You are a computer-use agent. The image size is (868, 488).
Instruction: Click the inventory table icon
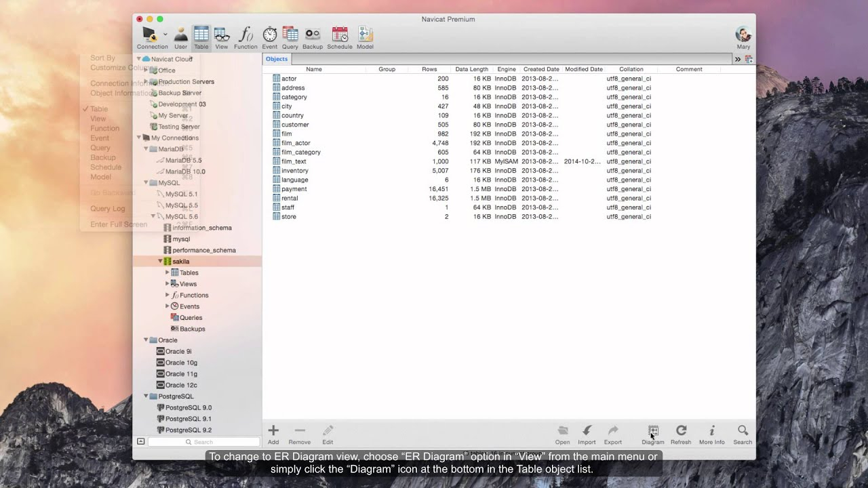tap(276, 171)
